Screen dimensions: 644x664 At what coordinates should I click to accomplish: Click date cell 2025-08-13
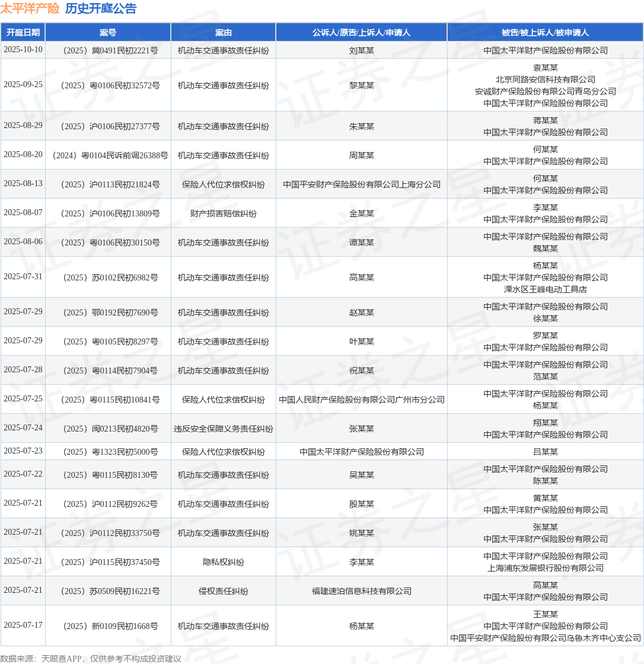click(x=23, y=184)
